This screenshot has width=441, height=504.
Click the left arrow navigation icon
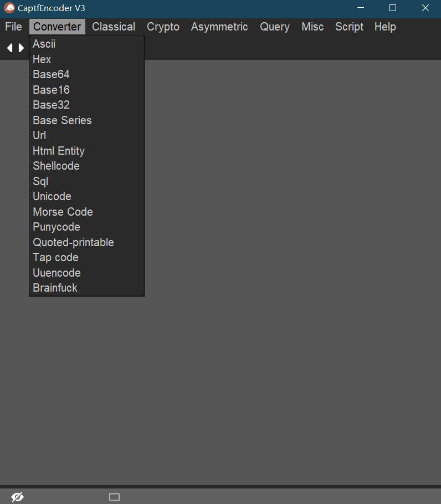click(x=9, y=48)
